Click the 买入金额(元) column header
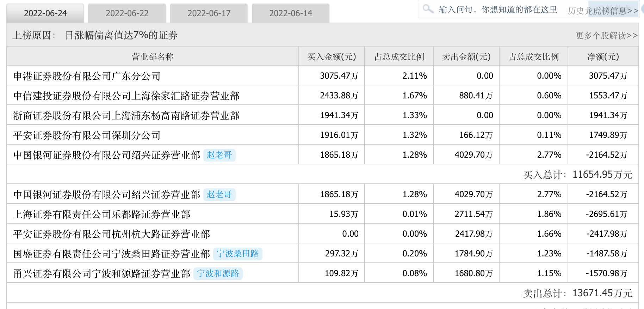Screen dimensions: 644x309 pos(332,57)
